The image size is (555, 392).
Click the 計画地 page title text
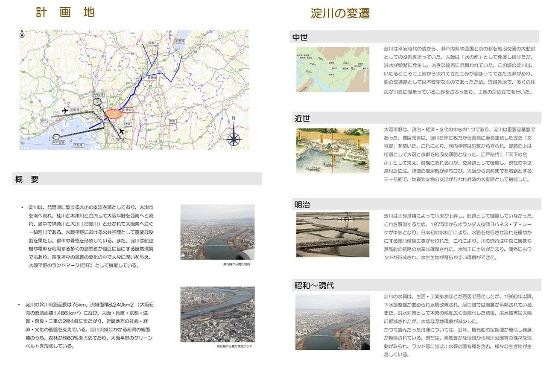[65, 12]
